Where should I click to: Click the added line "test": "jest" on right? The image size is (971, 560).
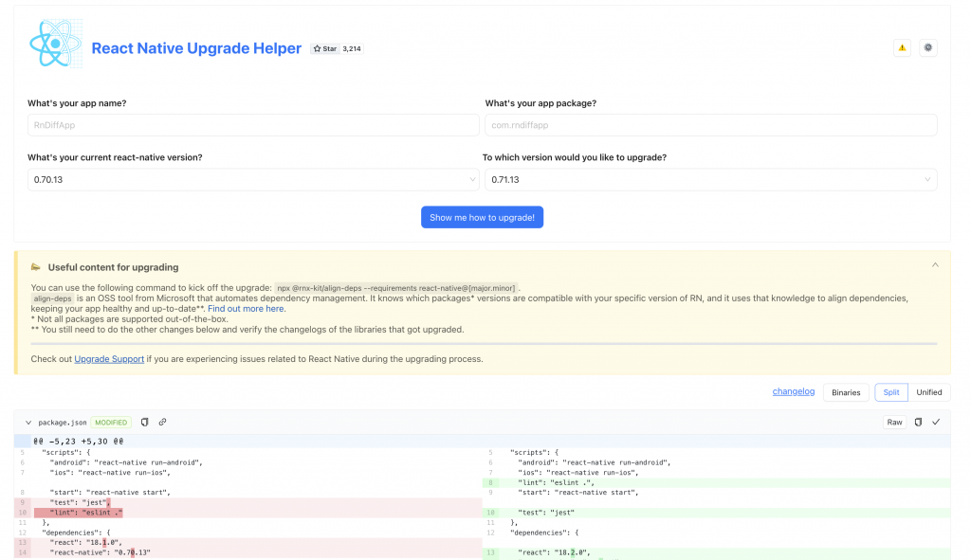[x=716, y=513]
